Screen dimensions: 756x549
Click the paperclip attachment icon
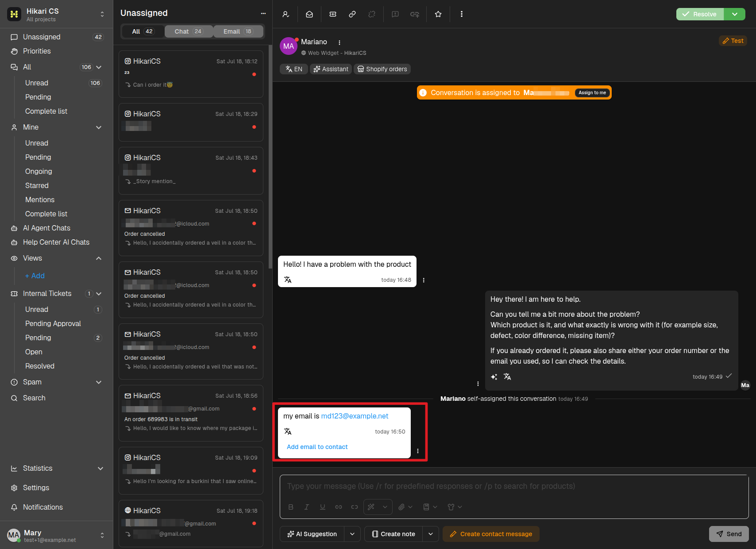click(401, 507)
